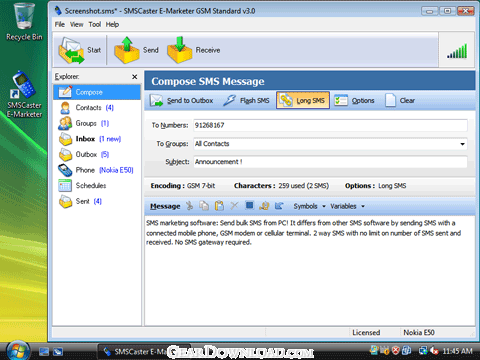
Task: Close the Explorer panel
Action: pyautogui.click(x=135, y=77)
